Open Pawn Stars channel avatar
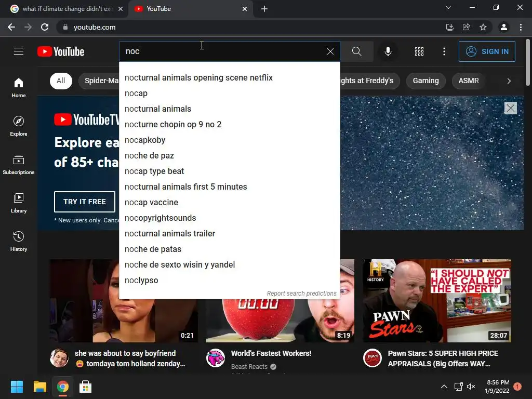 pos(373,358)
